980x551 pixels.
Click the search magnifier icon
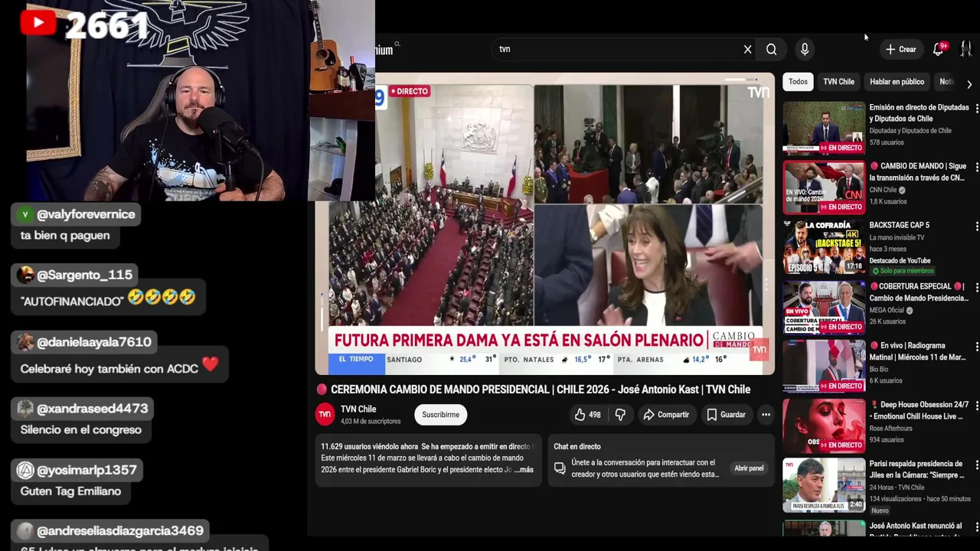(771, 49)
